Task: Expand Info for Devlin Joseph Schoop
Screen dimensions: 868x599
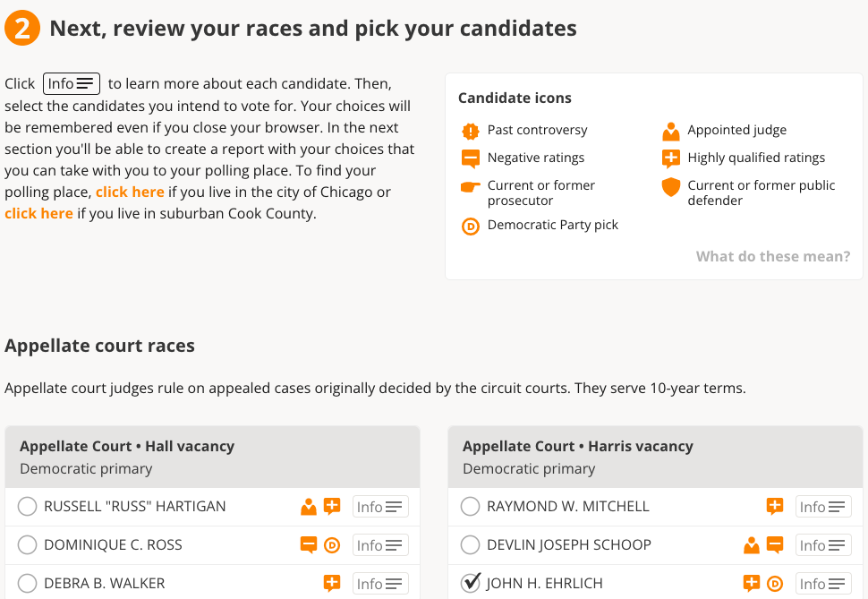Action: click(x=823, y=545)
